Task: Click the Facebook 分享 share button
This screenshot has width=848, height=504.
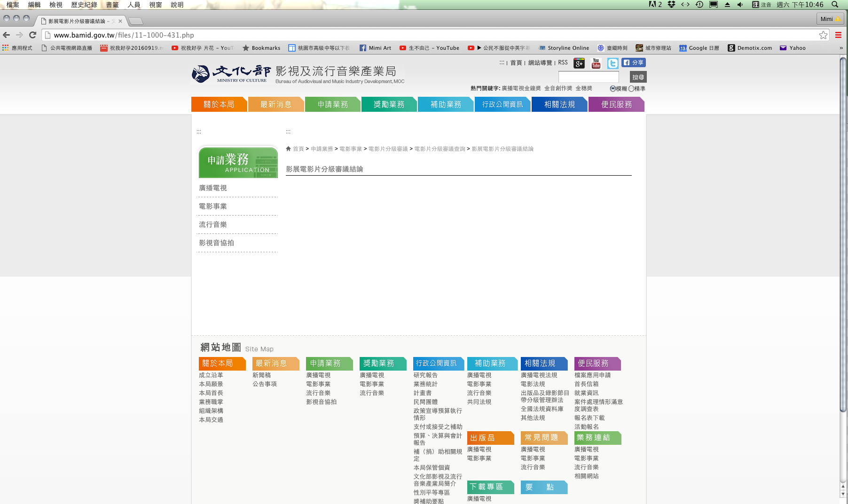Action: (x=634, y=62)
